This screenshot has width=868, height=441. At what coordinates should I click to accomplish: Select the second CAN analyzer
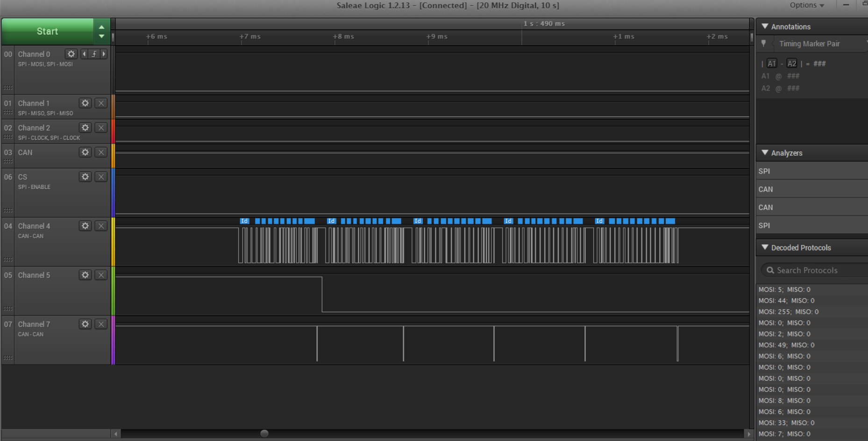pyautogui.click(x=812, y=207)
